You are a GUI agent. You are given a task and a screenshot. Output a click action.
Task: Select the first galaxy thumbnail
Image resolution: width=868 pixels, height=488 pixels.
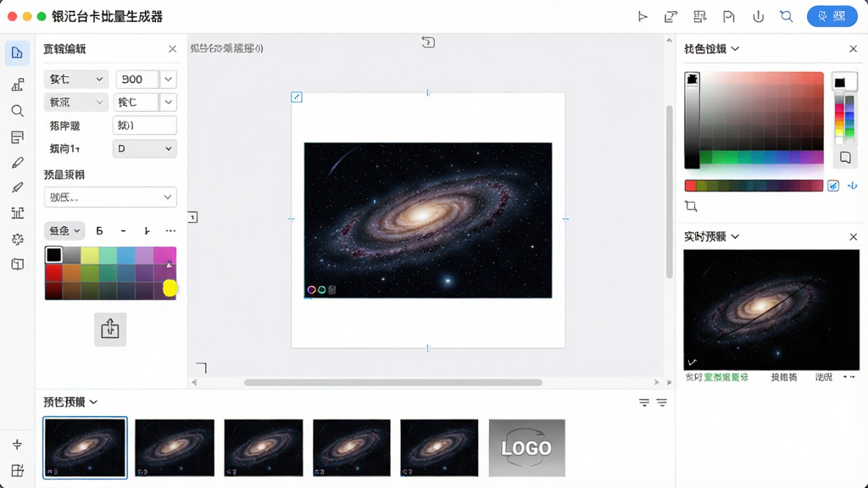[x=86, y=447]
